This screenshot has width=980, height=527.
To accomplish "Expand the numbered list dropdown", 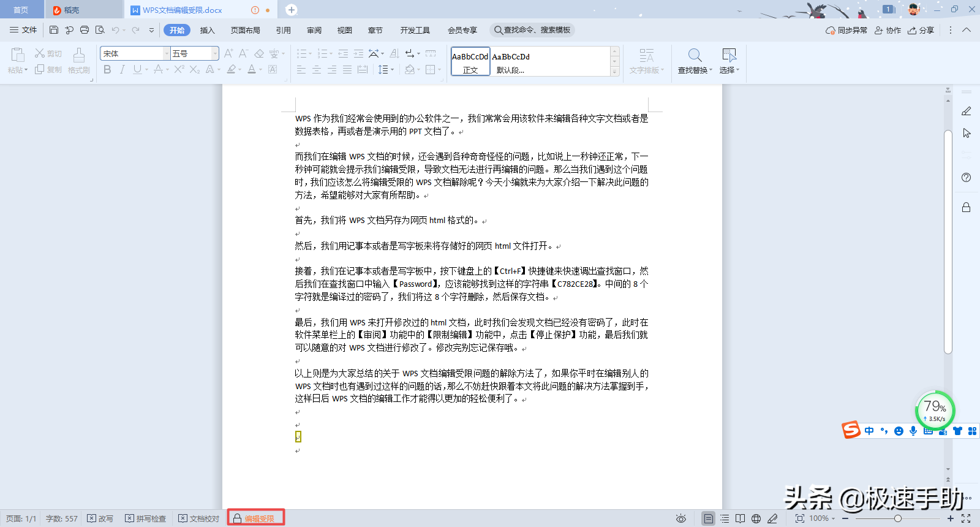I will 331,54.
